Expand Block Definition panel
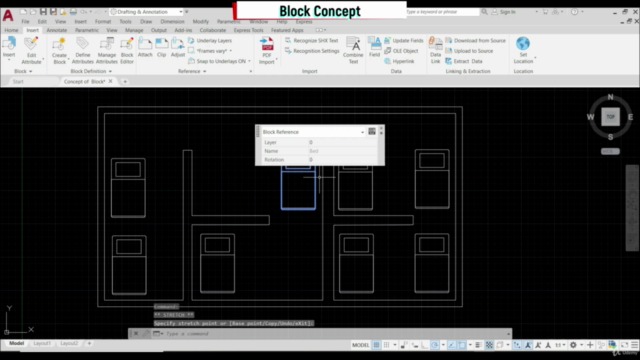 pyautogui.click(x=91, y=71)
